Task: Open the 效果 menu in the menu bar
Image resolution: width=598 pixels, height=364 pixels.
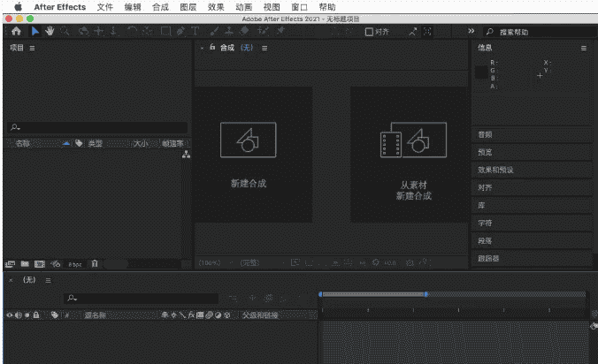Action: 215,6
